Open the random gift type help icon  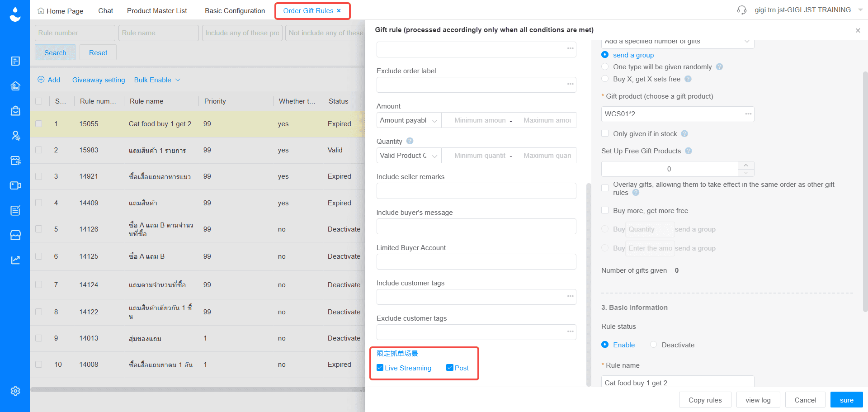pyautogui.click(x=719, y=67)
